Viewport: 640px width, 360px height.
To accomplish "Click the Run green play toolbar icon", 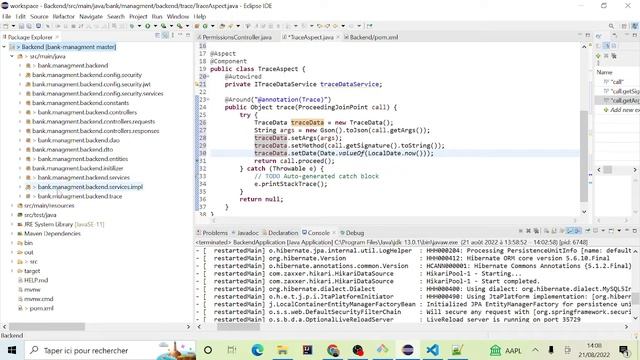I will click(x=147, y=26).
